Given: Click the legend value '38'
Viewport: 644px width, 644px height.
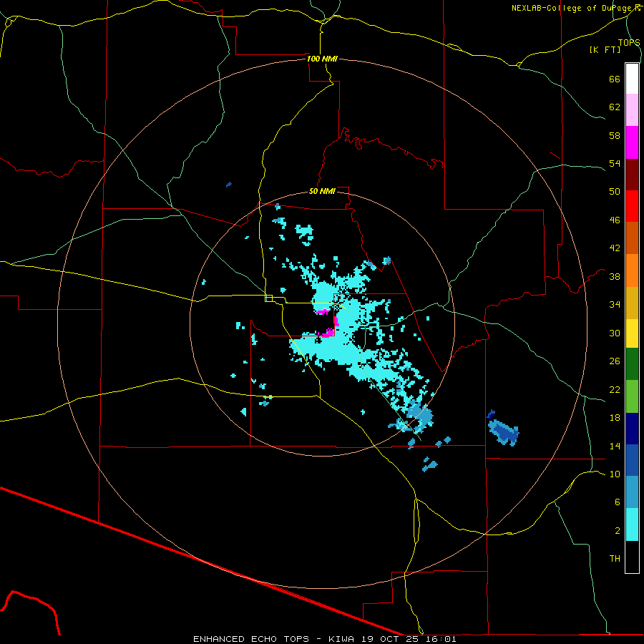Looking at the screenshot, I should tap(615, 276).
